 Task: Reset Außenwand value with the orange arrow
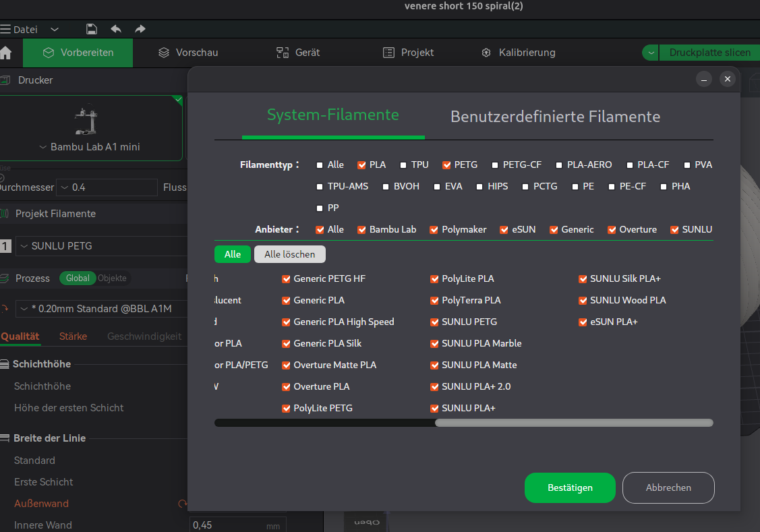pyautogui.click(x=182, y=504)
